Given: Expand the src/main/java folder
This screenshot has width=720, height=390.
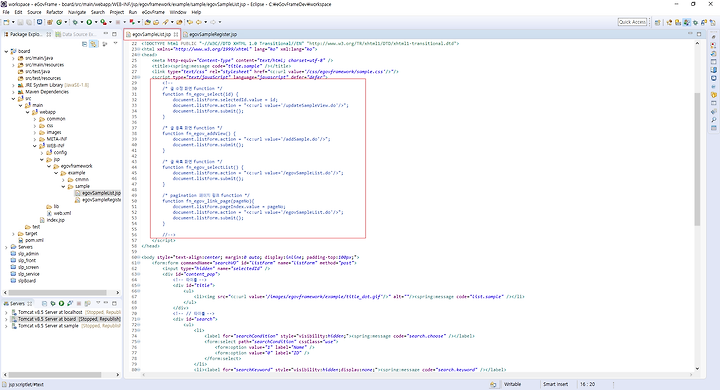Looking at the screenshot, I should [13, 58].
